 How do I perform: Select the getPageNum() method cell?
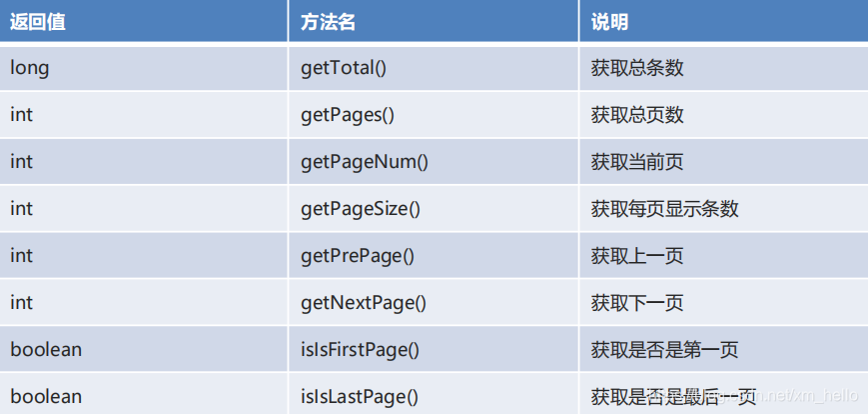tap(434, 162)
